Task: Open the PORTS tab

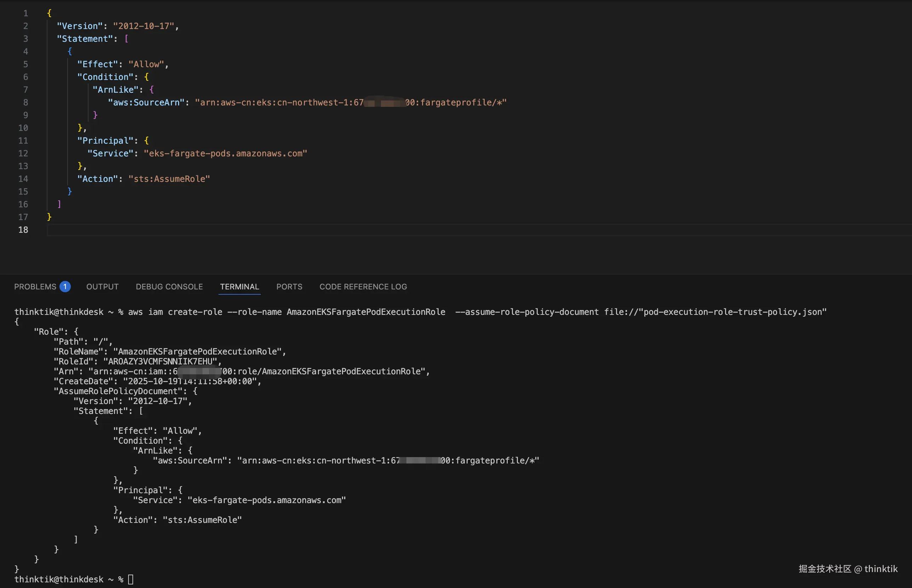Action: (289, 286)
